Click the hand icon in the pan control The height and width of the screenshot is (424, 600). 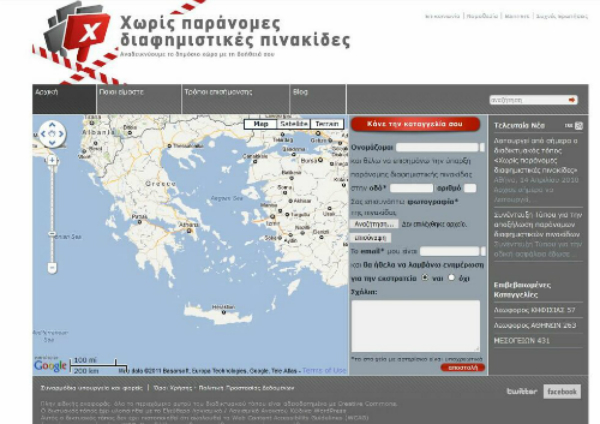coord(52,134)
